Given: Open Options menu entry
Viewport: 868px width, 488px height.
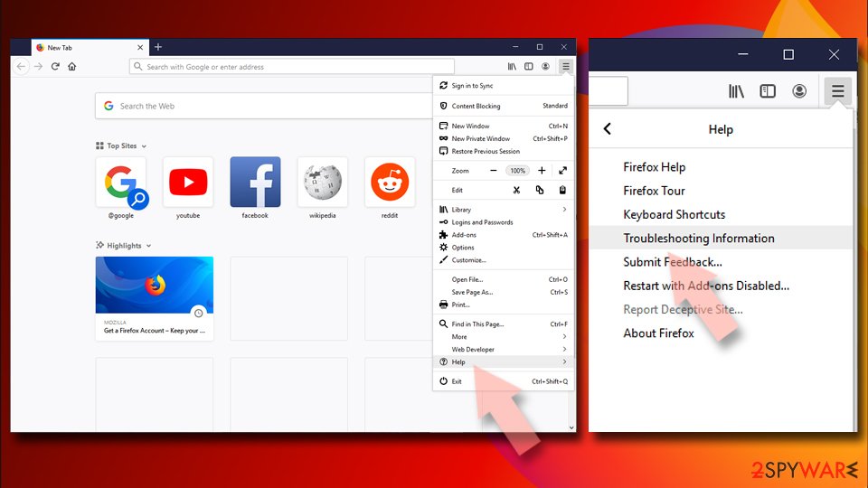Looking at the screenshot, I should pyautogui.click(x=504, y=248).
